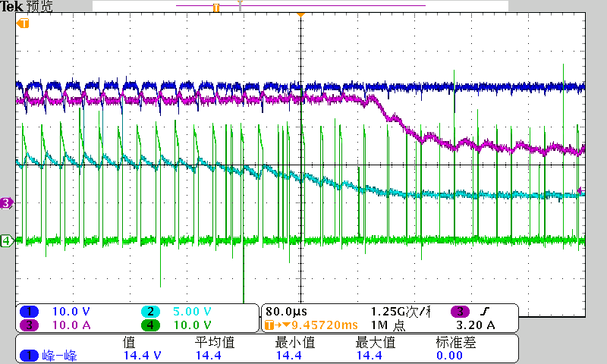Click the measurement channel 1 badge next to 峰-峰
Viewport: 607px width, 364px height.
[x=29, y=356]
